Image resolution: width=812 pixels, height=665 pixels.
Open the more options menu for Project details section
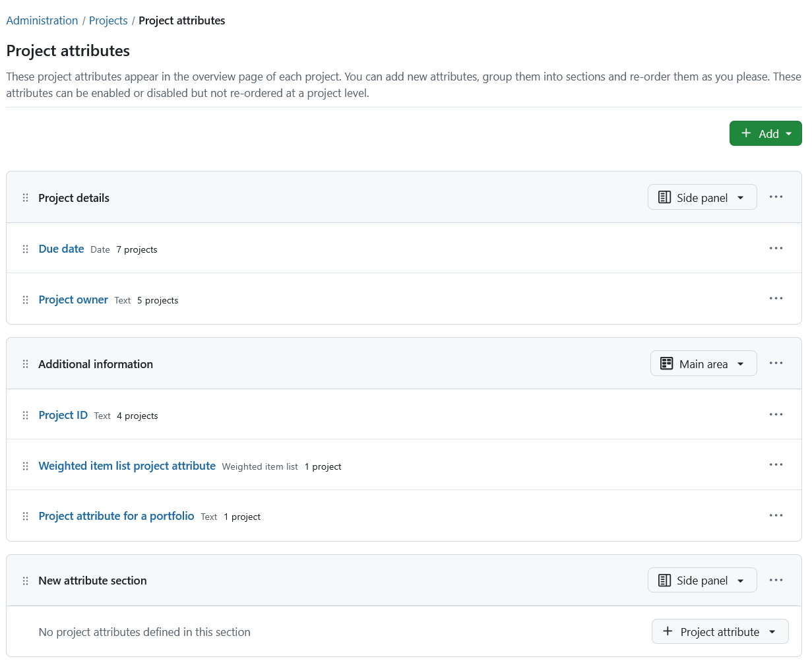tap(776, 197)
